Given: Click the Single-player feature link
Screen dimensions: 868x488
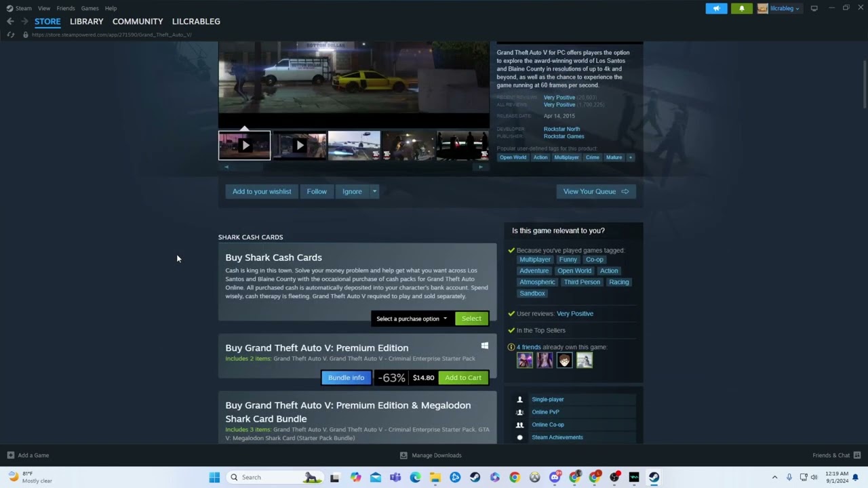Looking at the screenshot, I should tap(548, 399).
